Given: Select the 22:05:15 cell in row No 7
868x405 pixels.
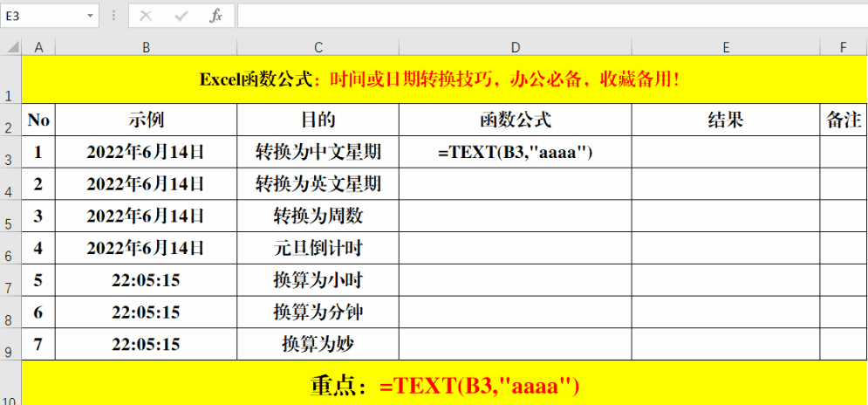Looking at the screenshot, I should point(147,344).
